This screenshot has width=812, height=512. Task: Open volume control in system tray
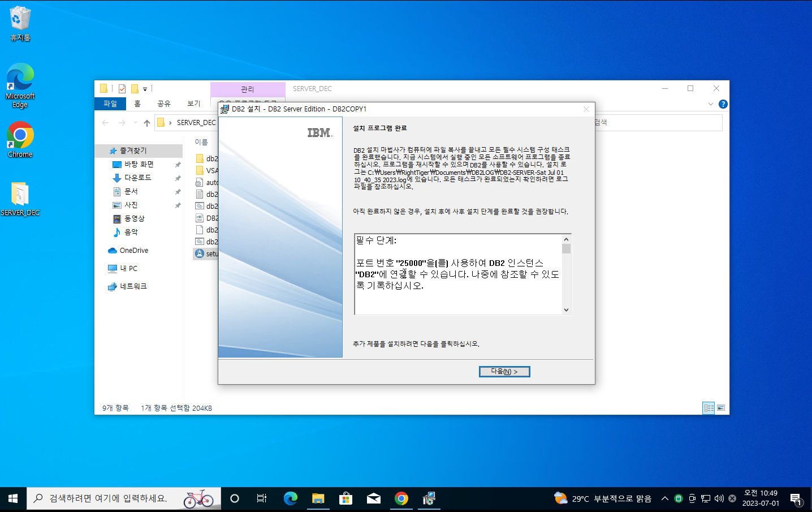coord(719,498)
